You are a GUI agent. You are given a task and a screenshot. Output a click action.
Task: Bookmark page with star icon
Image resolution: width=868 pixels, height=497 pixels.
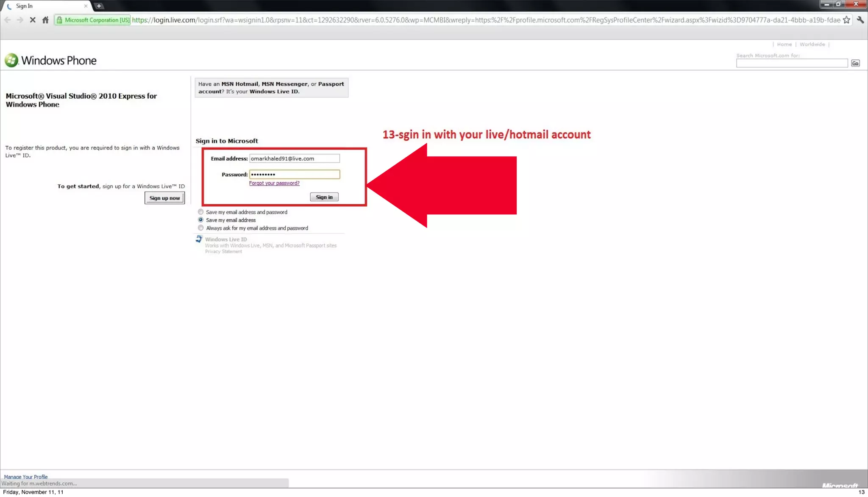click(846, 20)
